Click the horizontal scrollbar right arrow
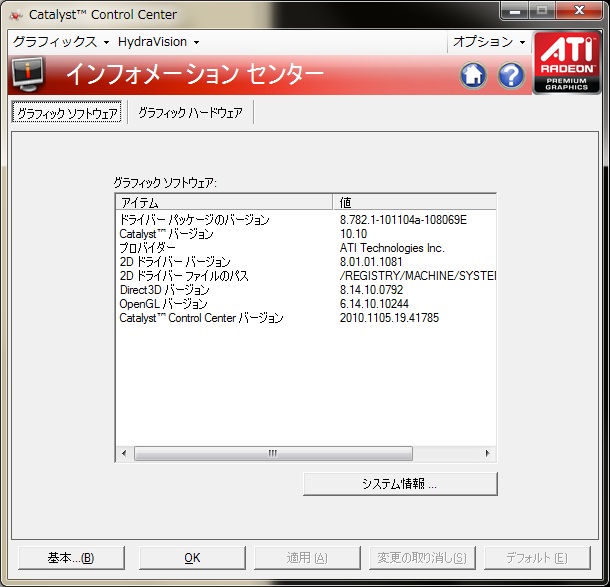The image size is (610, 587). 487,453
